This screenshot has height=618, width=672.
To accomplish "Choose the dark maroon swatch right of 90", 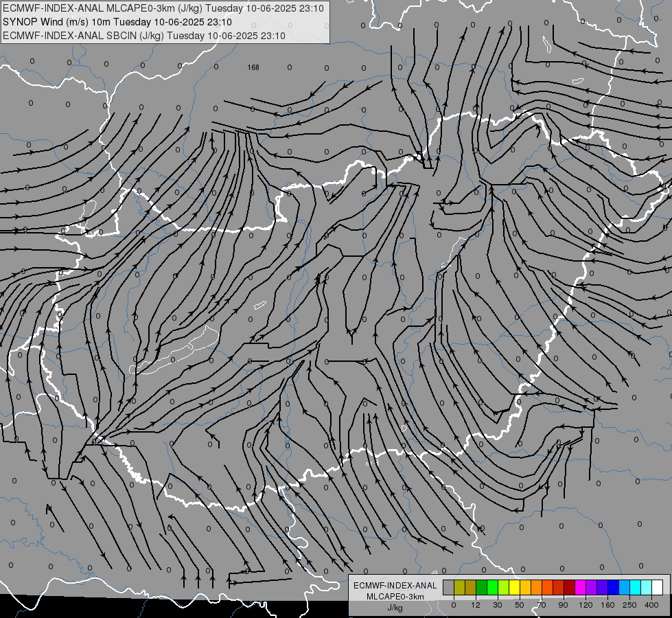I will pos(570,587).
